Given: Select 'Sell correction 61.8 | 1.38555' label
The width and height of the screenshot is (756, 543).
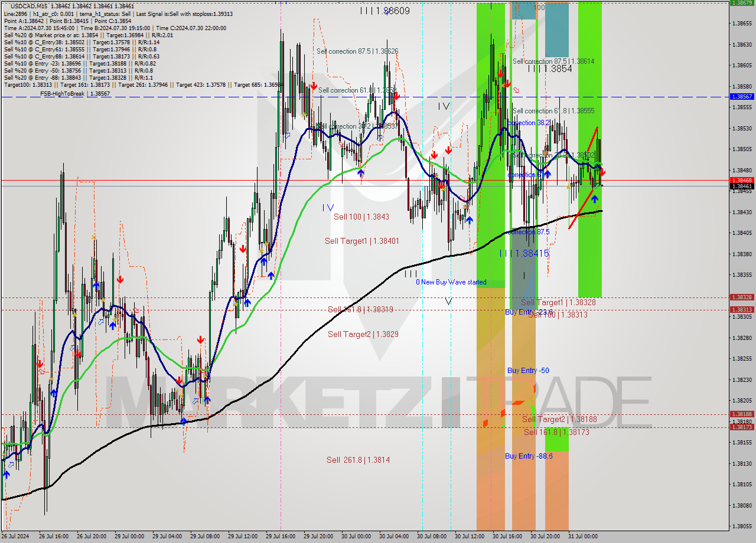Looking at the screenshot, I should coord(553,111).
